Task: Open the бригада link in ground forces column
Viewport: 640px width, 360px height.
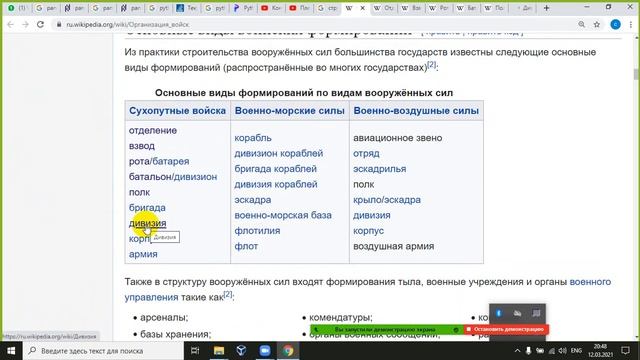Action: click(147, 207)
